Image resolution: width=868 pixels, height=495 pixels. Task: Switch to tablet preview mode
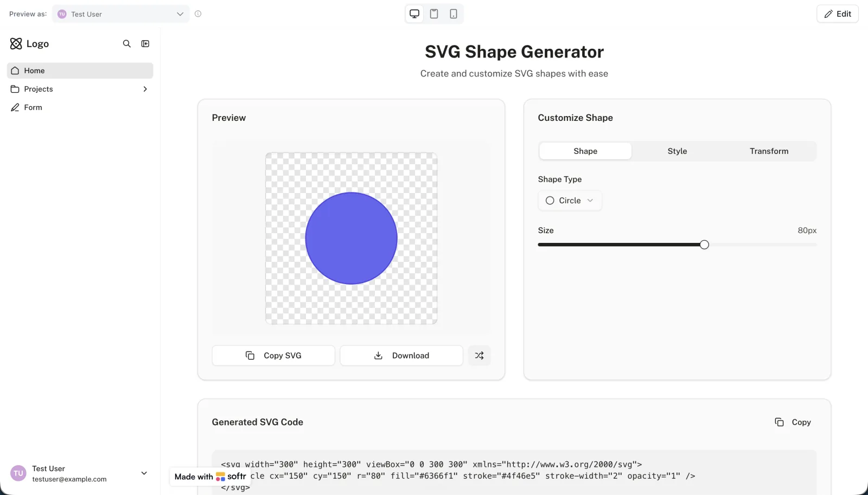tap(434, 14)
